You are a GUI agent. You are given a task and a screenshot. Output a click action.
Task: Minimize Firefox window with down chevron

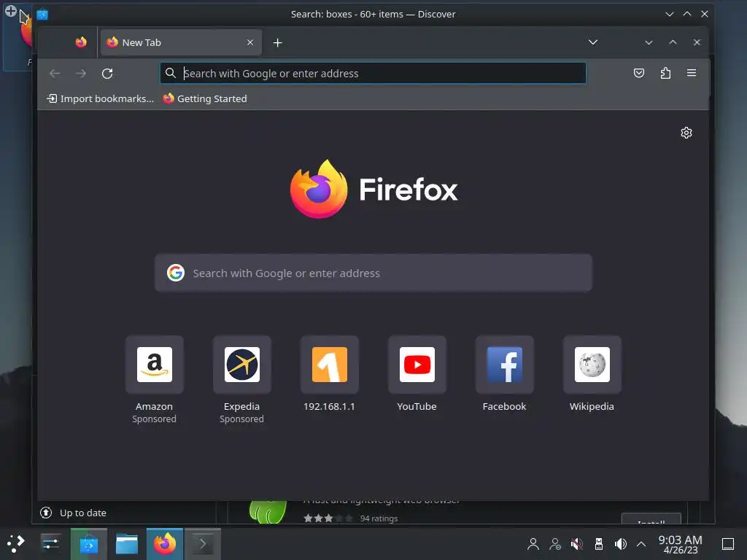click(x=649, y=42)
